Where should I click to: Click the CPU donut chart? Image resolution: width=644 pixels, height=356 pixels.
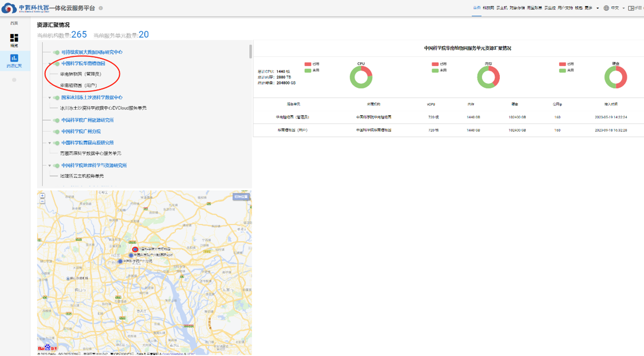coord(361,77)
